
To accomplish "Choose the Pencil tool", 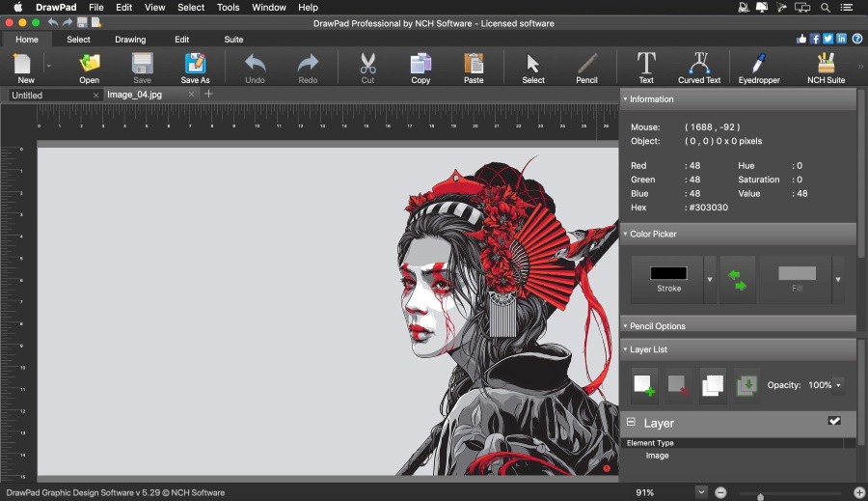I will (586, 68).
